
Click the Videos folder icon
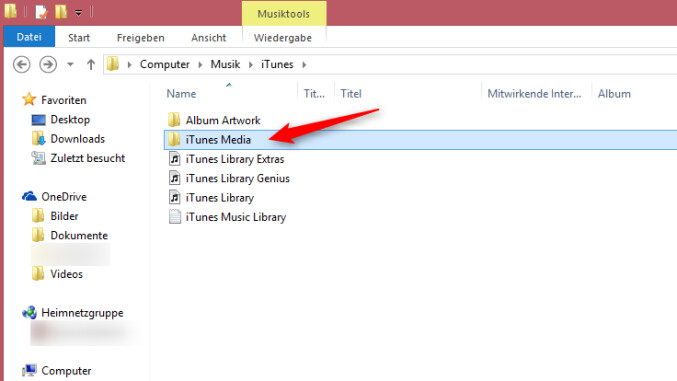38,273
